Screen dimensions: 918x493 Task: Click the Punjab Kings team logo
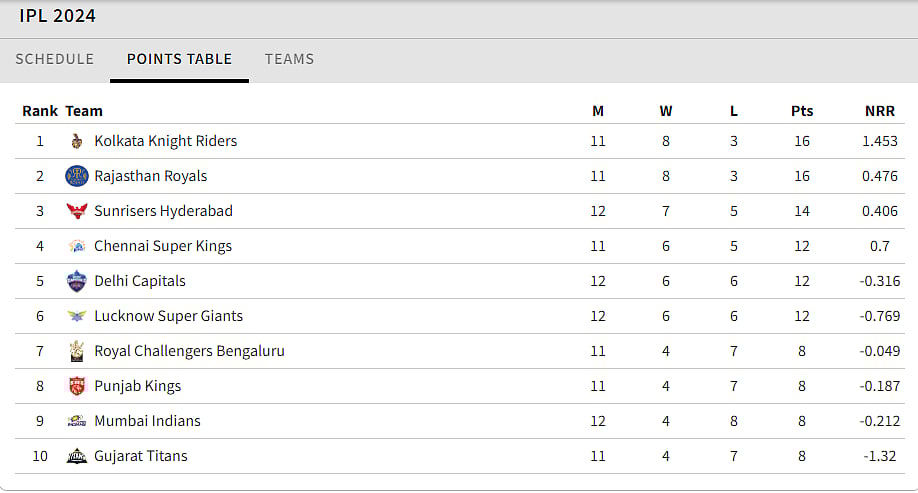pyautogui.click(x=77, y=386)
